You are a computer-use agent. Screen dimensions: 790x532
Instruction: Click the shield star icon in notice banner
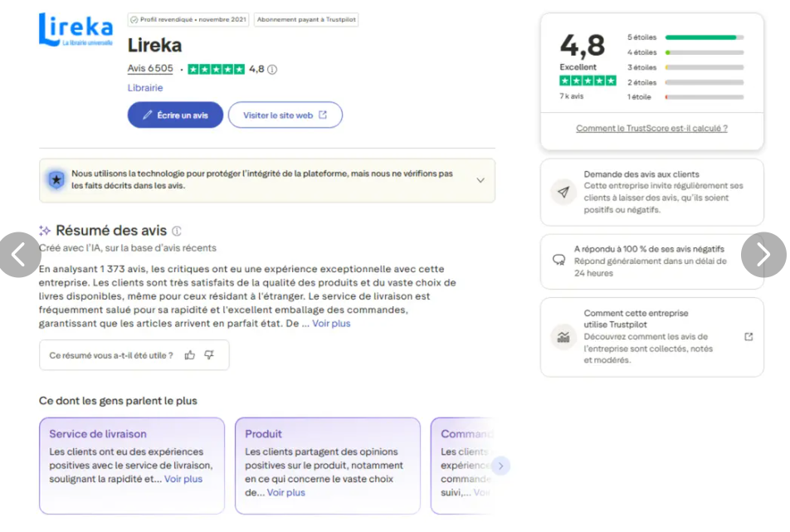[x=56, y=180]
